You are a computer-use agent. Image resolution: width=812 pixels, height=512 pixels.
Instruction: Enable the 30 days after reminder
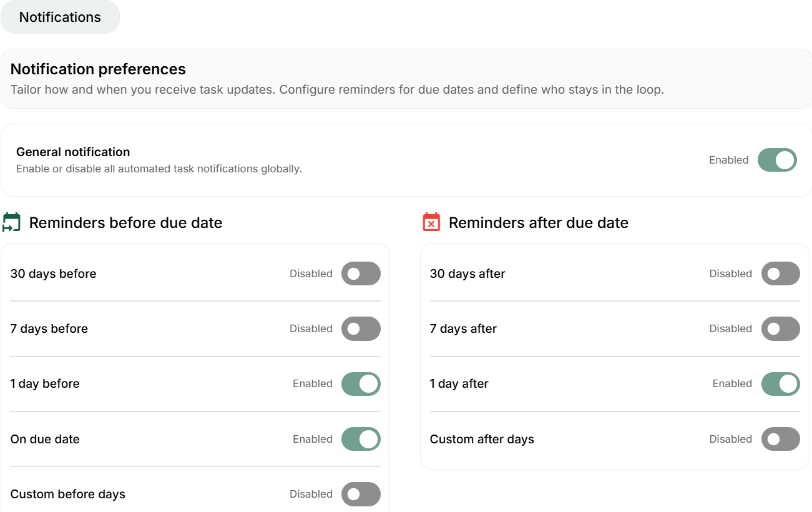click(x=780, y=273)
